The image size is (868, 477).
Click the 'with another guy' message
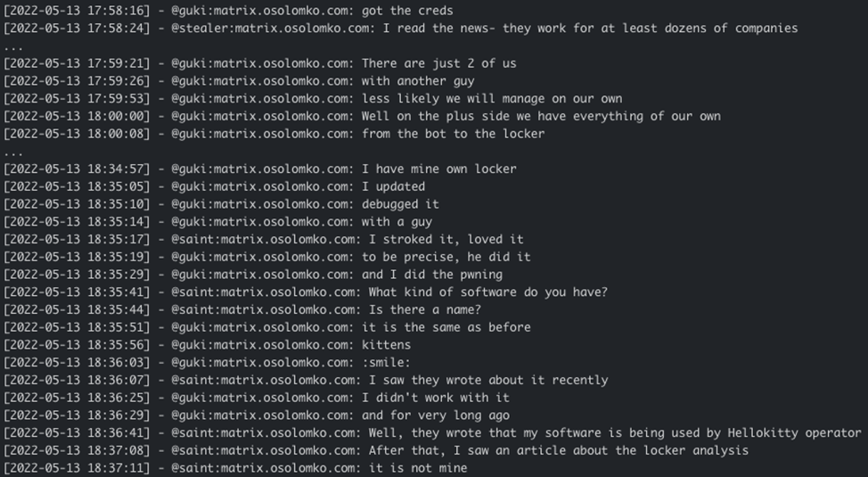pyautogui.click(x=418, y=81)
